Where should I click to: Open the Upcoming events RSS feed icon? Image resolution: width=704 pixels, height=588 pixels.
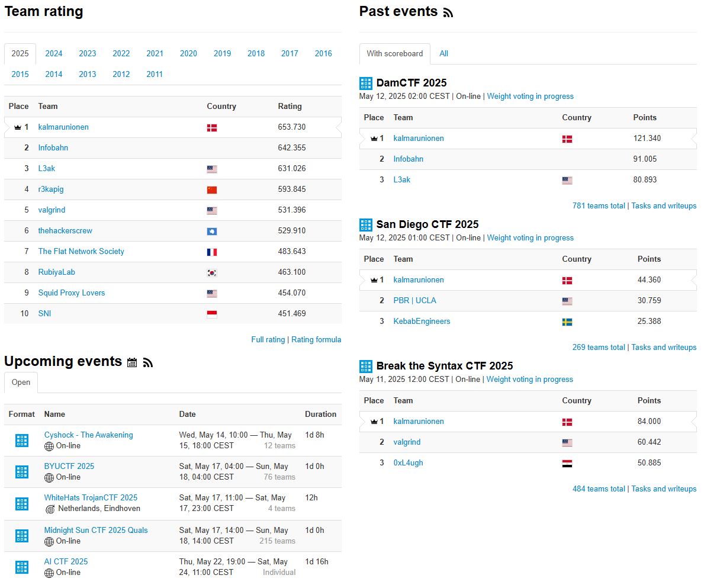click(147, 362)
